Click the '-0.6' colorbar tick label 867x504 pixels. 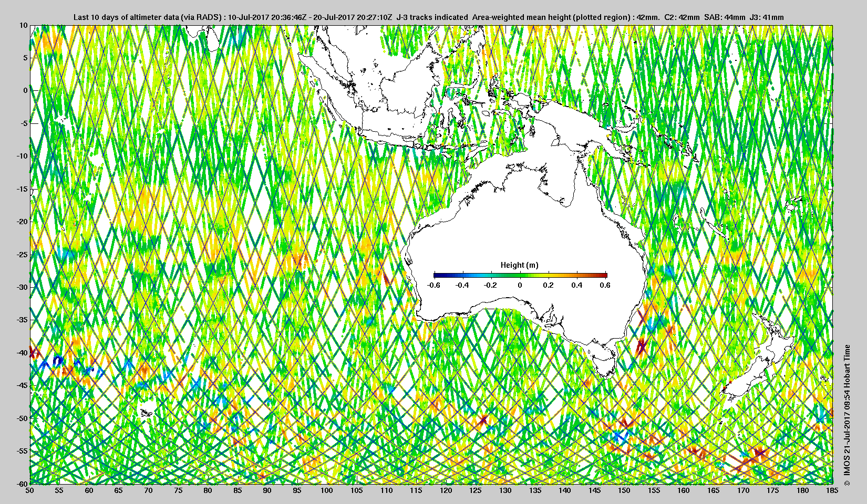click(x=434, y=285)
